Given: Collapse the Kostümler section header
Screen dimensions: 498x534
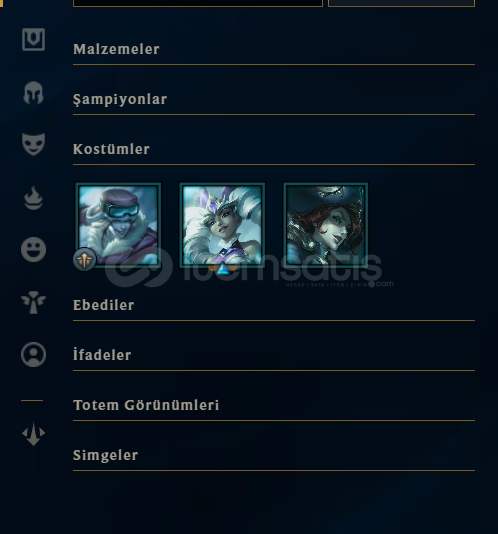Looking at the screenshot, I should (274, 150).
